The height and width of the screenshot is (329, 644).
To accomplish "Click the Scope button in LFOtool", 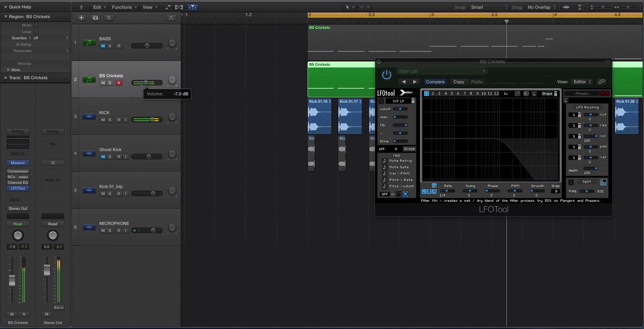I will (x=409, y=149).
